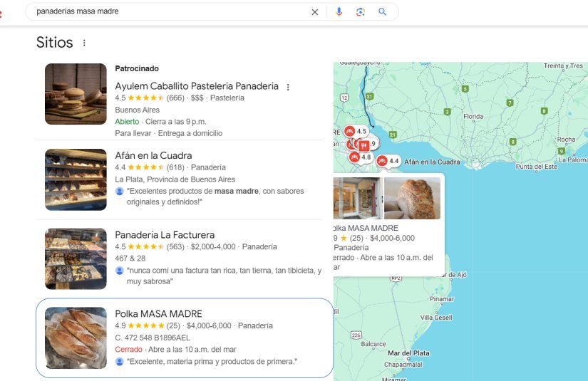Click the 'Excelentes productos de masa madre' review

coord(215,197)
